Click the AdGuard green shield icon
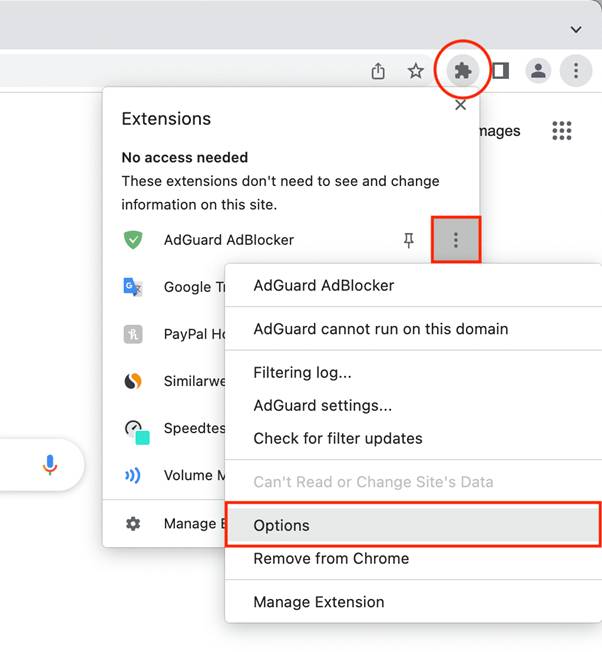Screen dimensions: 602x652 [133, 240]
